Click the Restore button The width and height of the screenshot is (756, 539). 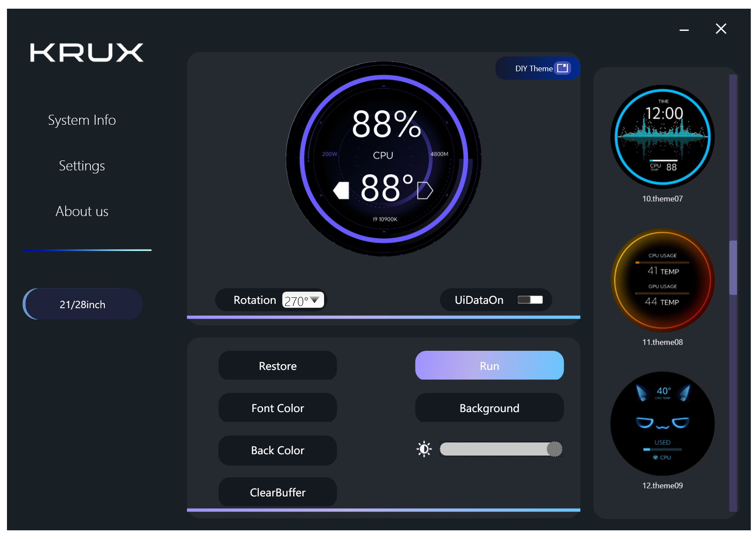click(278, 366)
